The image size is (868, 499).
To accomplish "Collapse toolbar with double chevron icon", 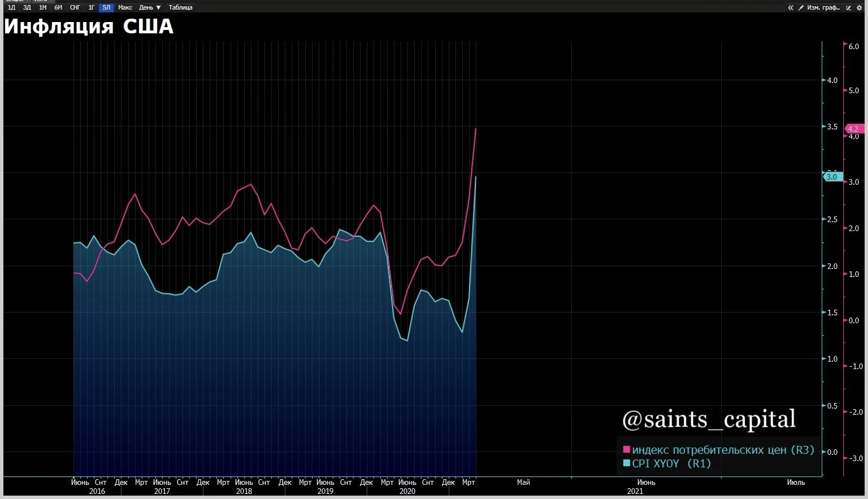I will [x=791, y=8].
